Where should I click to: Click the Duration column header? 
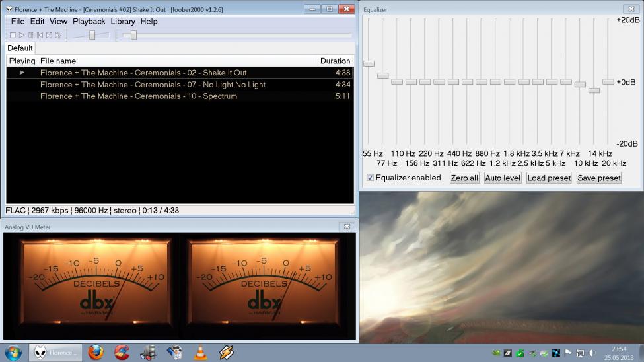(335, 61)
